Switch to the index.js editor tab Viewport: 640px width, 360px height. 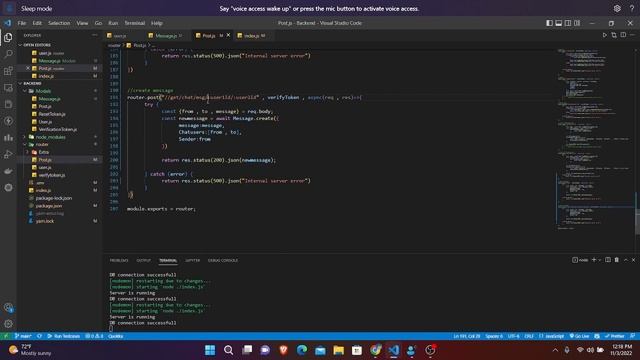click(x=251, y=36)
